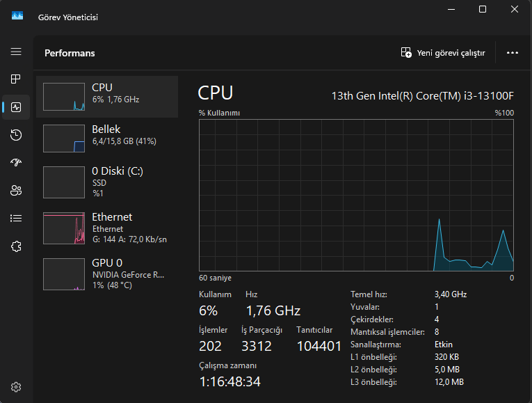Open the Startup apps page icon
This screenshot has height=403, width=532.
[x=16, y=163]
